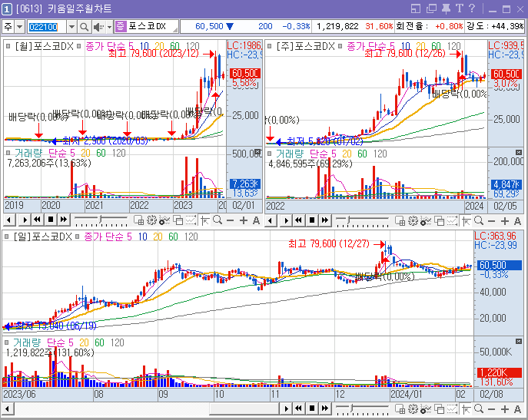Click monthly chart grid layout icon
This screenshot has width=528, height=420.
coord(138,220)
